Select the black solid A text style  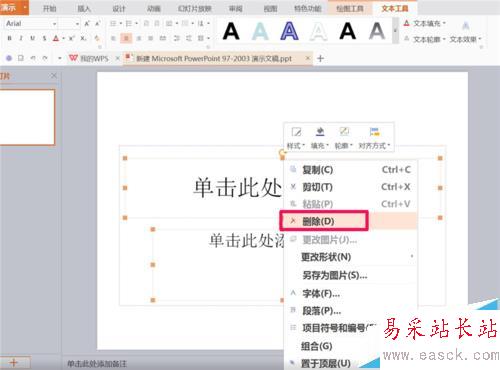click(x=231, y=31)
